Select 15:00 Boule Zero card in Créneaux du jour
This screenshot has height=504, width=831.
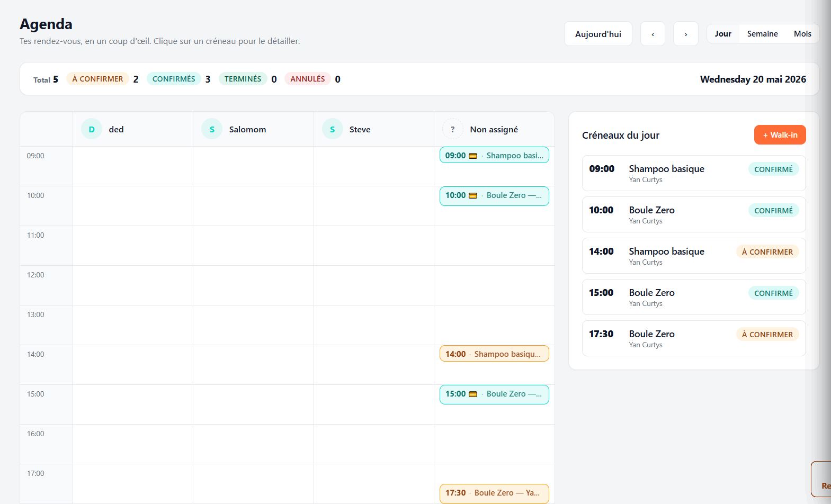click(x=694, y=297)
